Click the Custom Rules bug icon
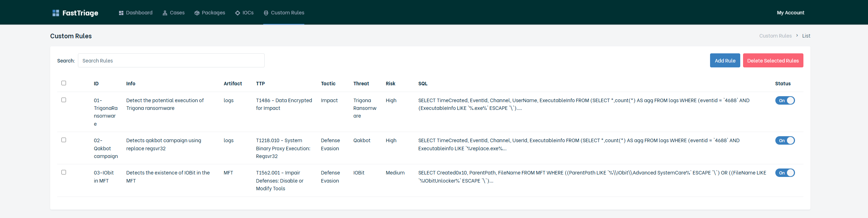Image resolution: width=868 pixels, height=218 pixels. [266, 13]
